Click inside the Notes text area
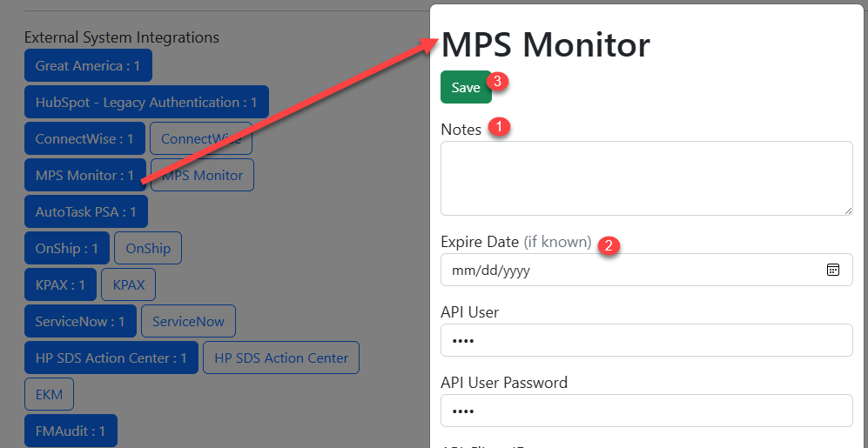The width and height of the screenshot is (868, 448). tap(647, 178)
